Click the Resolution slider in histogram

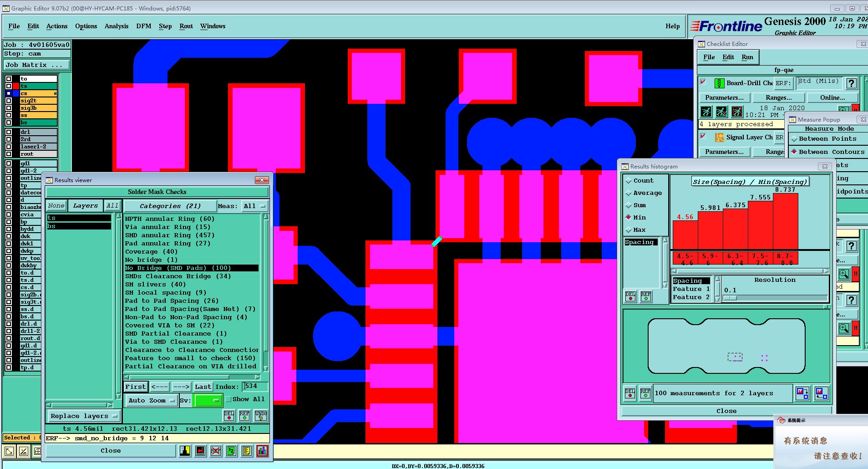click(776, 298)
